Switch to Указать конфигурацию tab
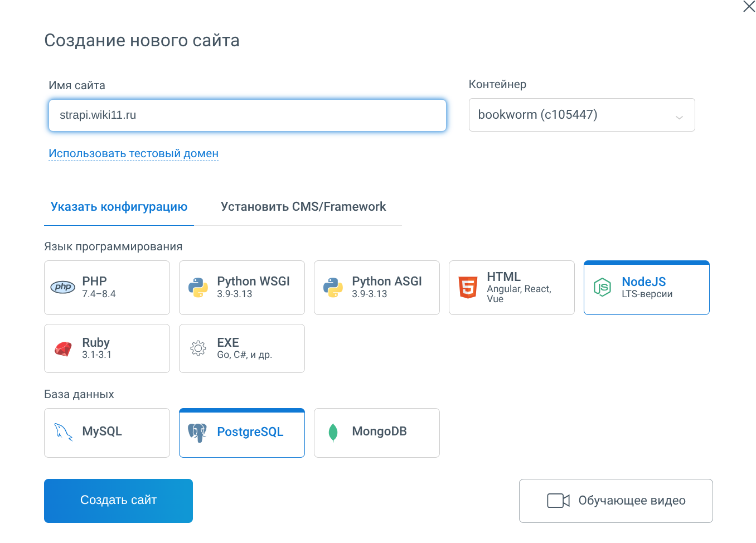Viewport: 756px width, 543px height. (119, 207)
